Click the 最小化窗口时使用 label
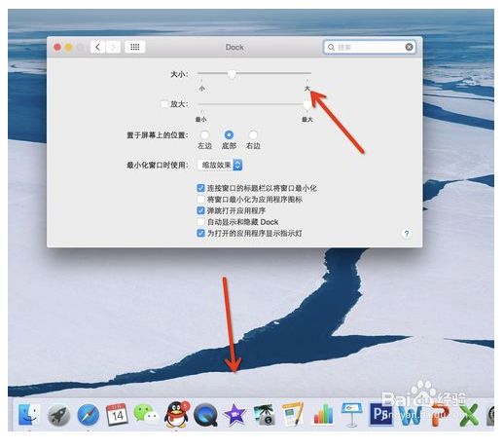The image size is (504, 448). pyautogui.click(x=158, y=165)
